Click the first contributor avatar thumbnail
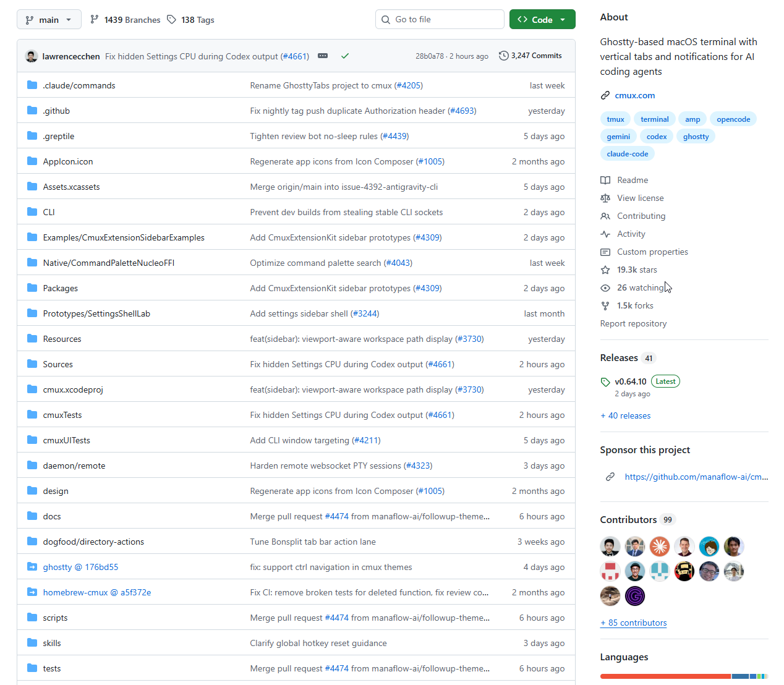Screen dimensions: 784x685 click(610, 547)
